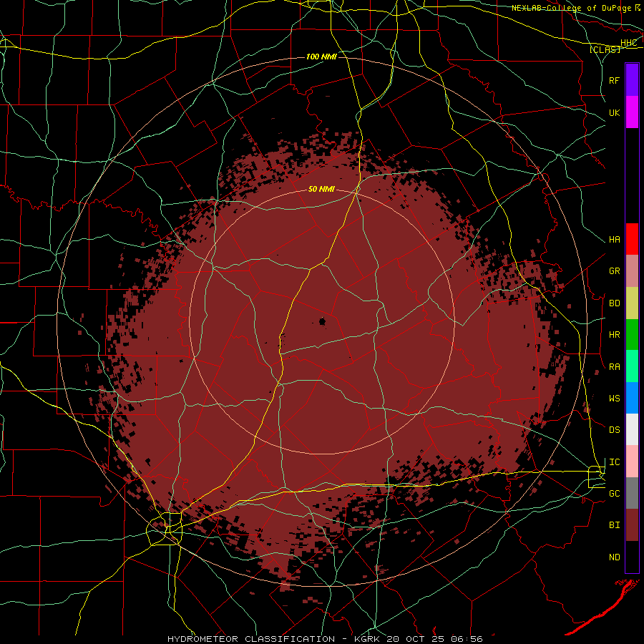Click the UK magenta legend color swatch
This screenshot has height=644, width=644.
[632, 112]
